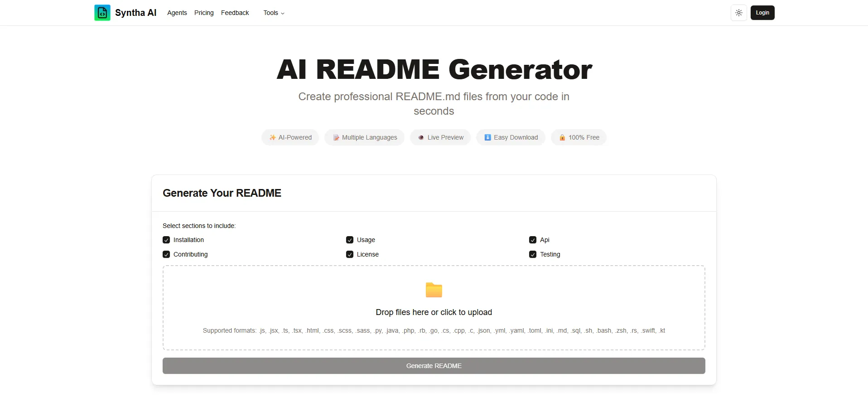Viewport: 868px width, 412px height.
Task: Click the sparkle icon on AI-Powered badge
Action: pyautogui.click(x=272, y=137)
